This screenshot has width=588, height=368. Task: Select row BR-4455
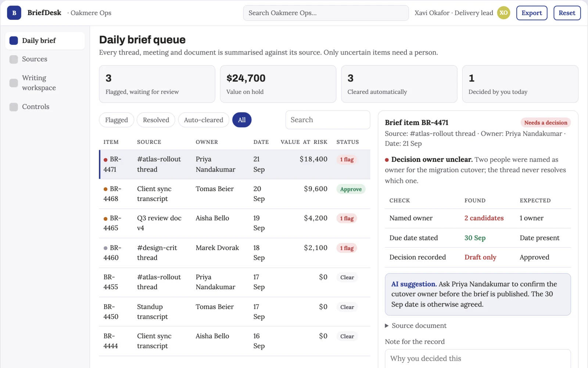(234, 282)
